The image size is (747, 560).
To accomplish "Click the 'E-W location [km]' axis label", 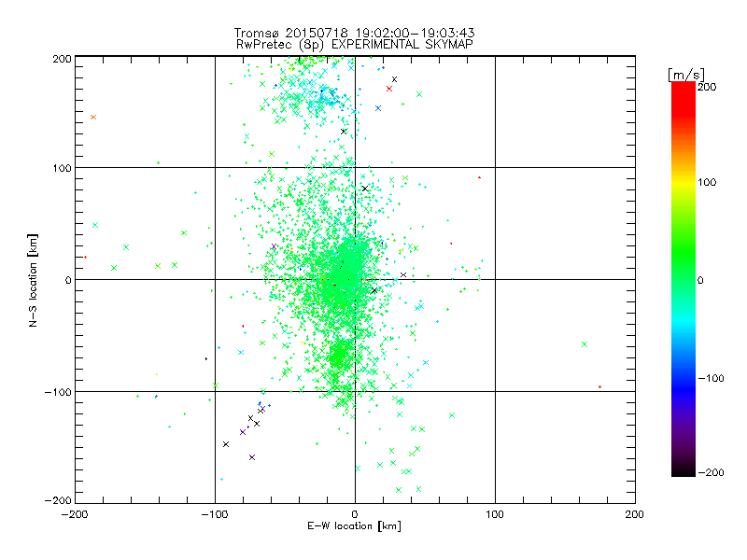I will click(355, 526).
